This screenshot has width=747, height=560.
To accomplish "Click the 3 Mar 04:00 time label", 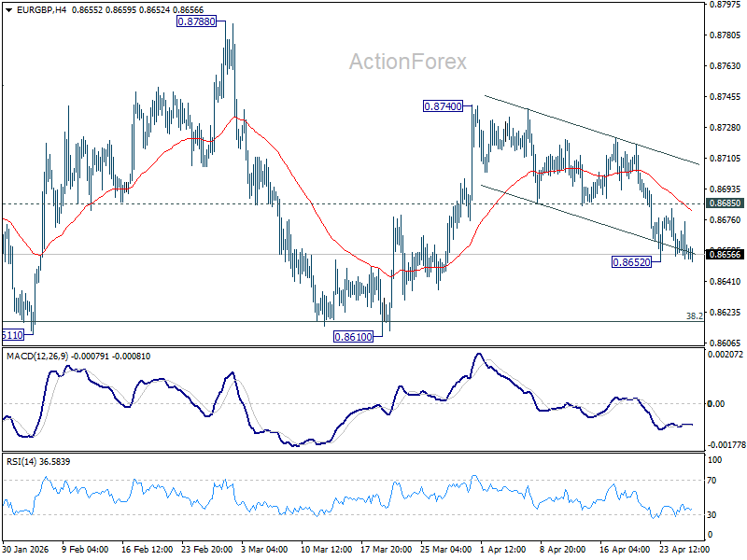I will coord(264,549).
